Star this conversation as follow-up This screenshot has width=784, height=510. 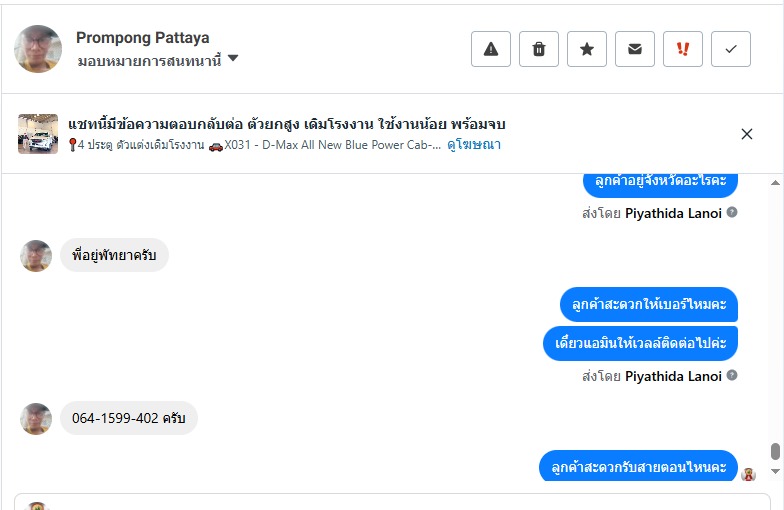[x=587, y=49]
